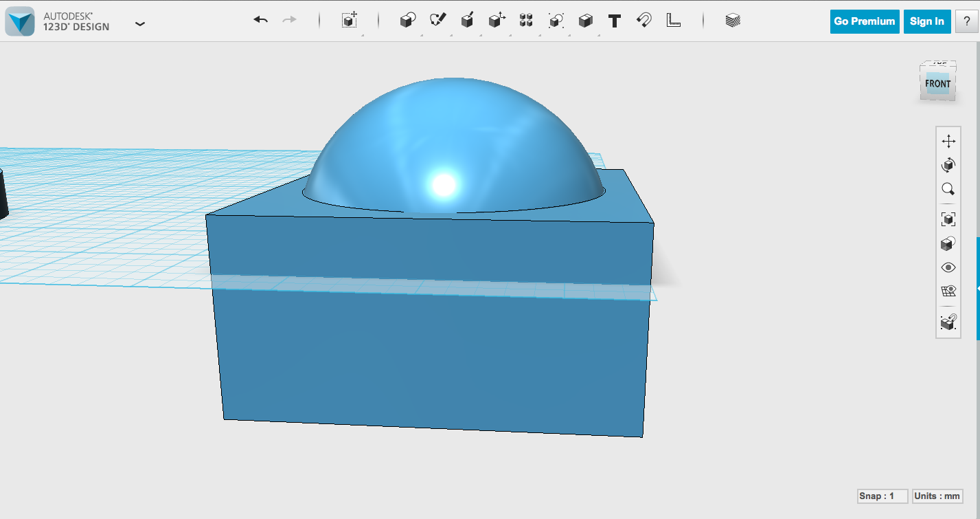The height and width of the screenshot is (519, 980).
Task: Open the Pattern tools menu
Action: coord(526,21)
